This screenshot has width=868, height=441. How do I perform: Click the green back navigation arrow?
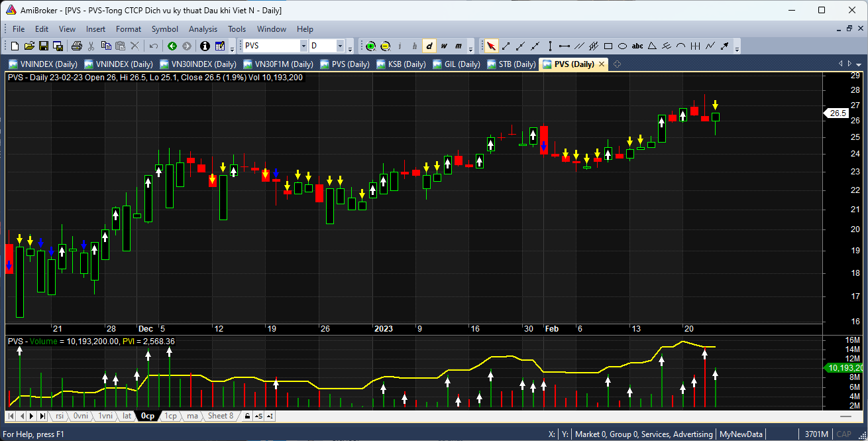pyautogui.click(x=172, y=46)
